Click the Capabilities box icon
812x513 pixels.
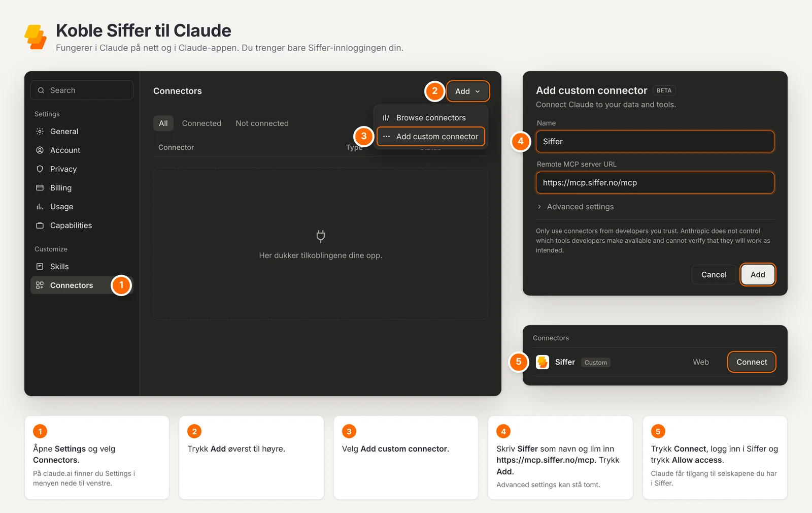40,226
